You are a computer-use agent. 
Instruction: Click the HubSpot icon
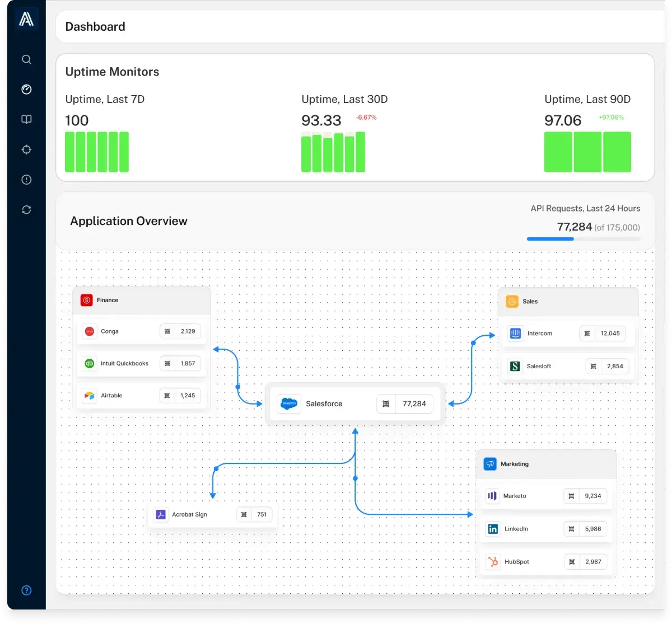pyautogui.click(x=493, y=562)
